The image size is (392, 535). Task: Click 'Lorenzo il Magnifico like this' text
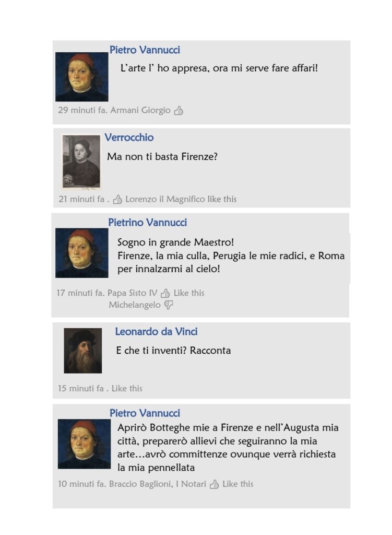181,199
